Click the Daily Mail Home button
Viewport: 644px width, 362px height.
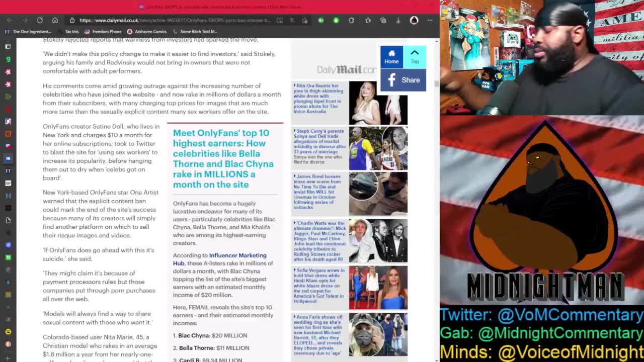click(391, 57)
